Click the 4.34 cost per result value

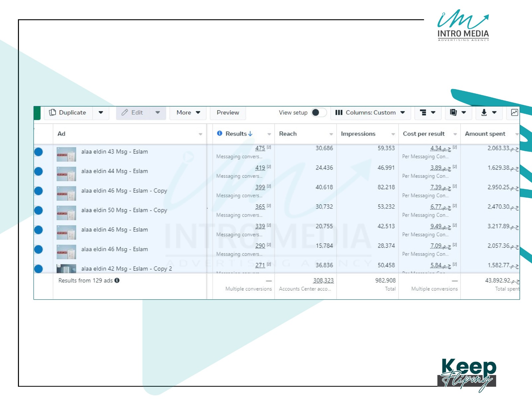[441, 148]
